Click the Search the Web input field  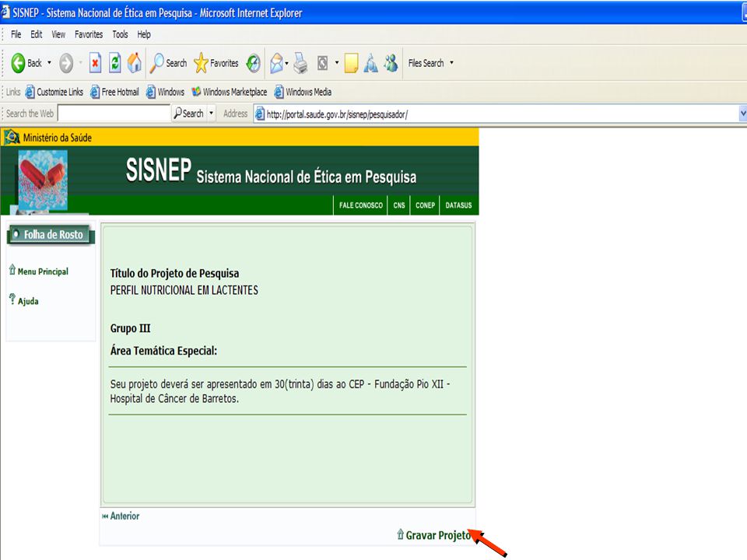[114, 114]
